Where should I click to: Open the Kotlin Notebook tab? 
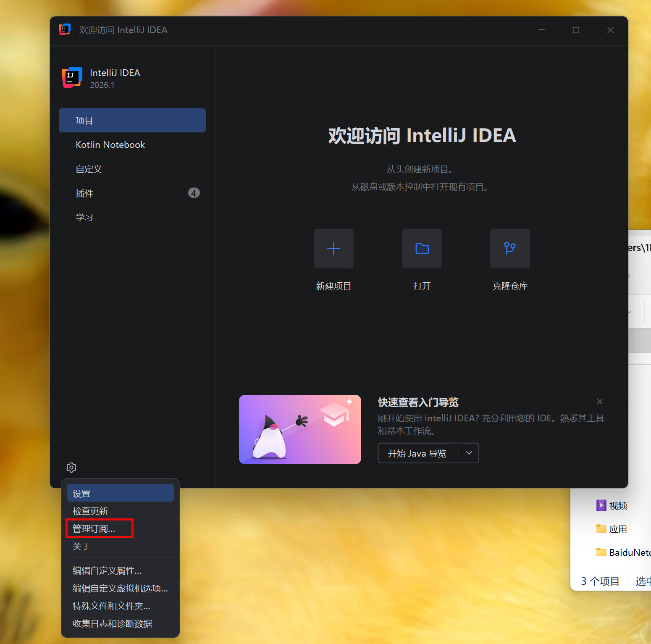point(110,145)
